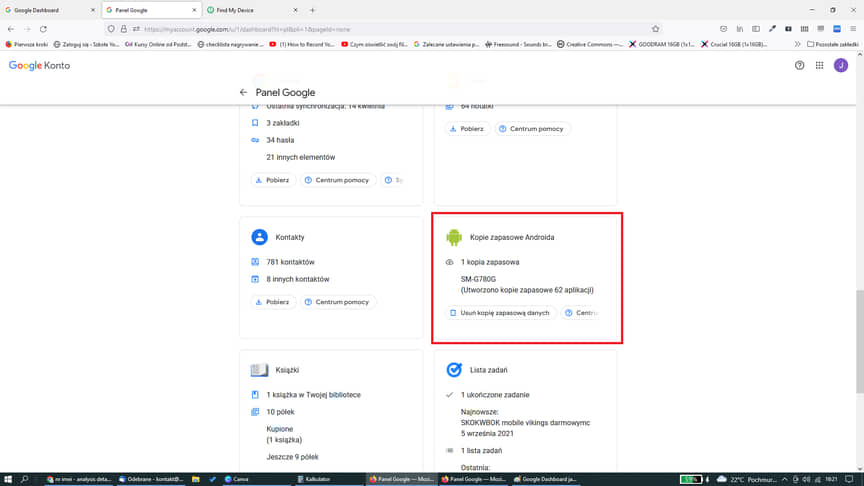The height and width of the screenshot is (486, 864).
Task: Open cut-off Centrum button in Android backups card
Action: click(581, 313)
